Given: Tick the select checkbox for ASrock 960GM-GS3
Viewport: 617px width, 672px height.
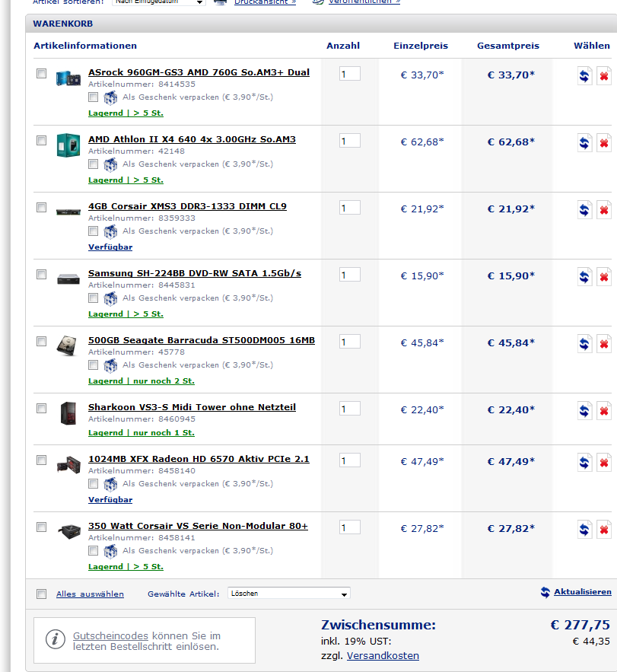Looking at the screenshot, I should (x=42, y=73).
